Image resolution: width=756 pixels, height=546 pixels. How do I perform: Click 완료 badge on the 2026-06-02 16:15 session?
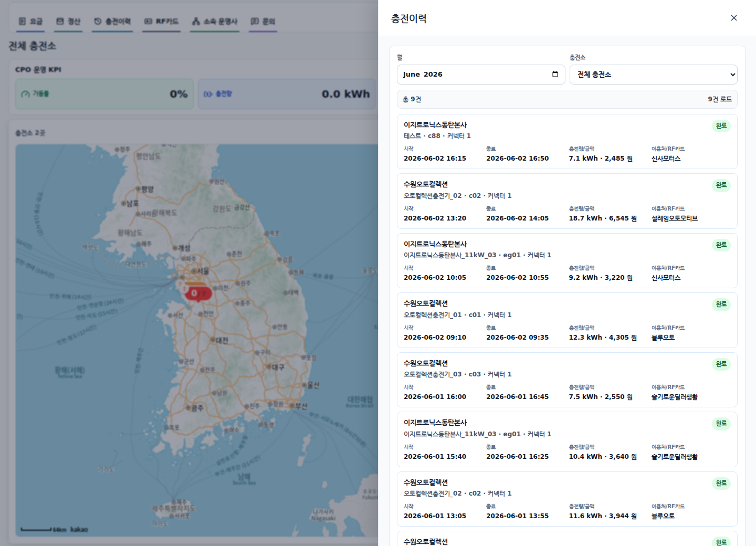[721, 125]
